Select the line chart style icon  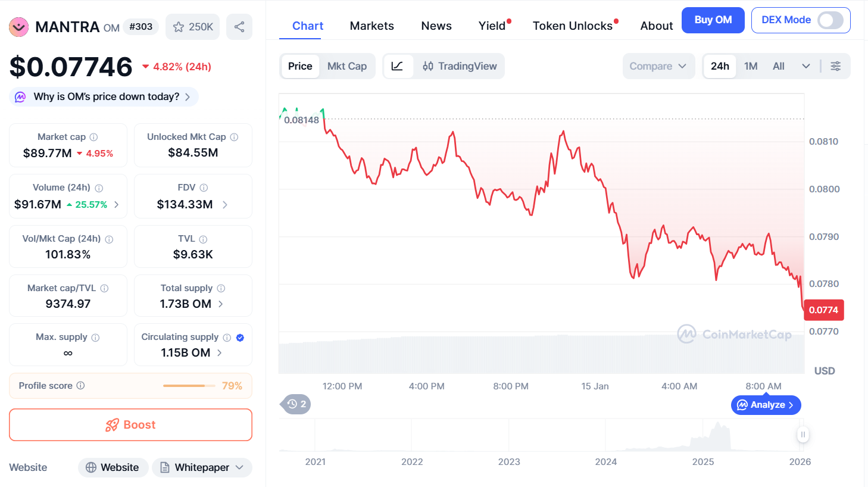(x=398, y=66)
